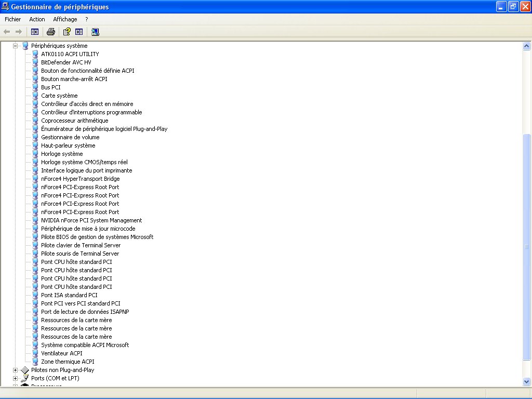The width and height of the screenshot is (532, 399).
Task: Click the Horloge système CMOS/temps réel icon
Action: click(x=35, y=162)
